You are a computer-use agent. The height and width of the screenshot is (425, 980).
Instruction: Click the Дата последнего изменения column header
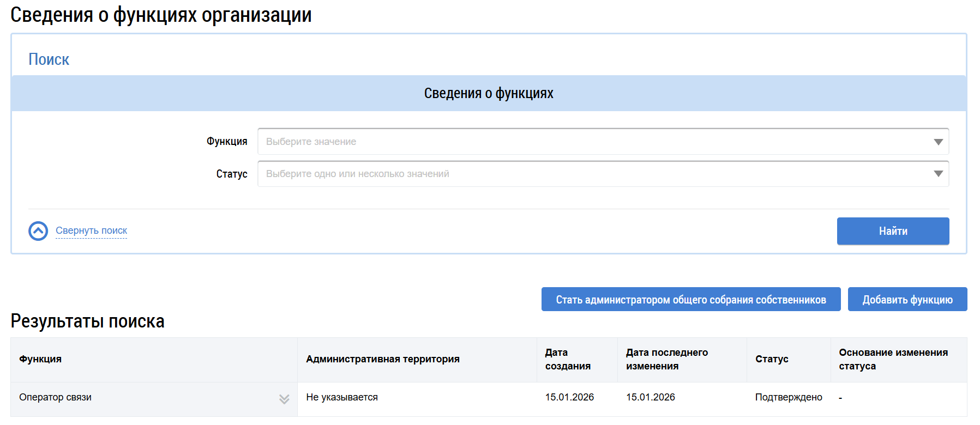tap(666, 359)
